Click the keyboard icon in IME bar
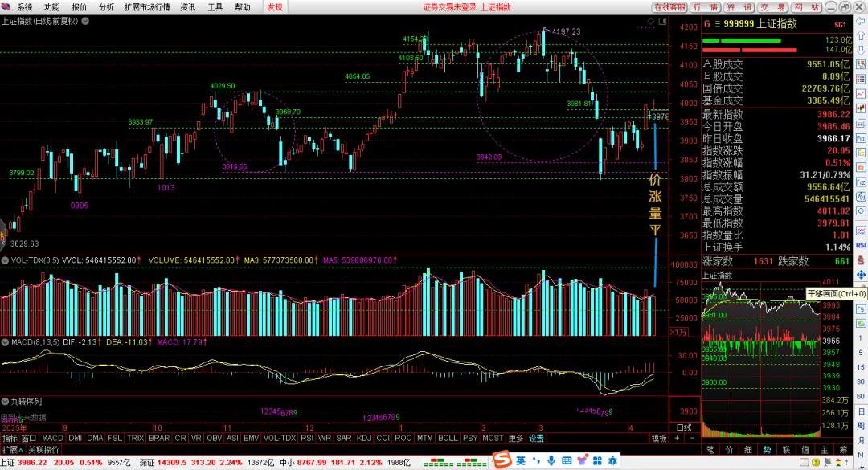868x470 pixels. [567, 460]
